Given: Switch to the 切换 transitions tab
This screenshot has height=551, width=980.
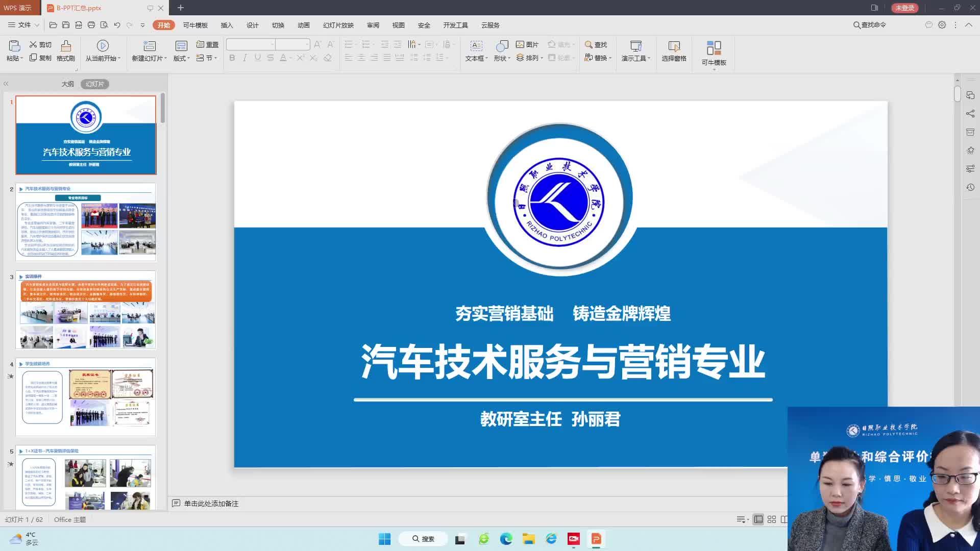Looking at the screenshot, I should [278, 25].
